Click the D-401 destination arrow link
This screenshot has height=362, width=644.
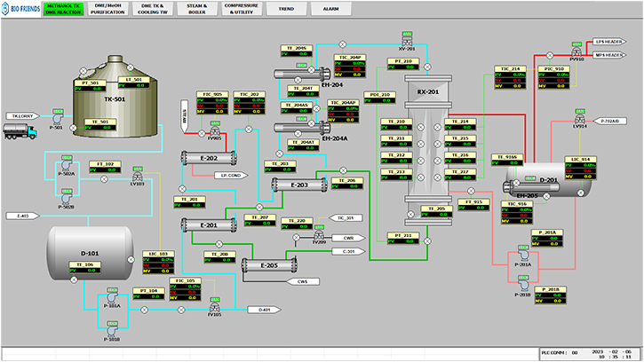264,310
